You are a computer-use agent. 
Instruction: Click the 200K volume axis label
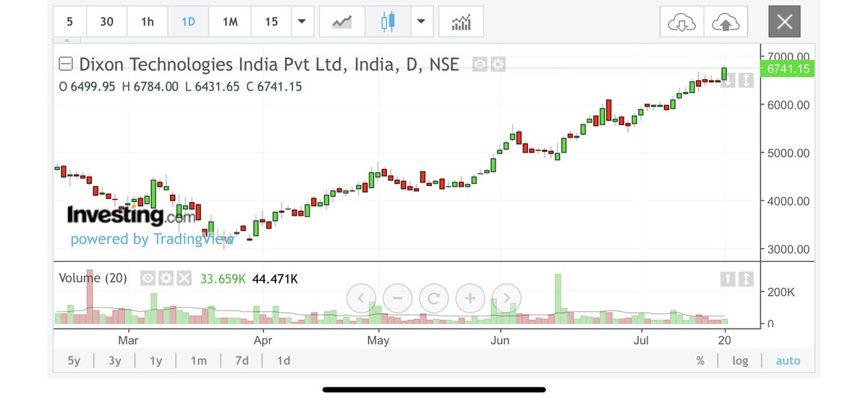pos(780,292)
